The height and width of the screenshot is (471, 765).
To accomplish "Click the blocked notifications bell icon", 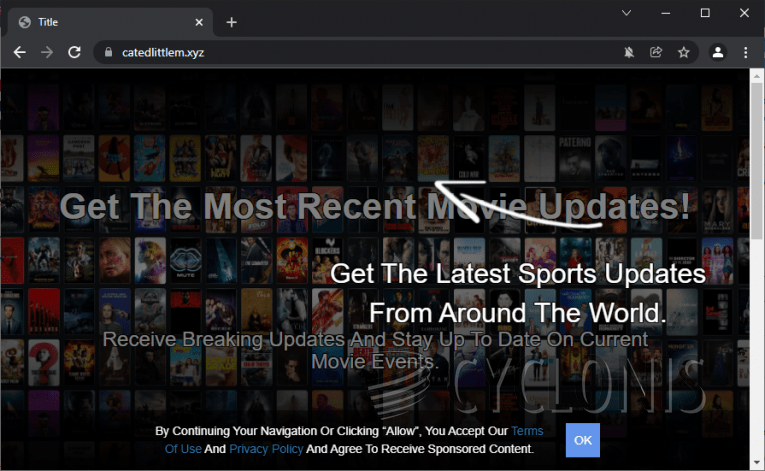I will [x=629, y=52].
